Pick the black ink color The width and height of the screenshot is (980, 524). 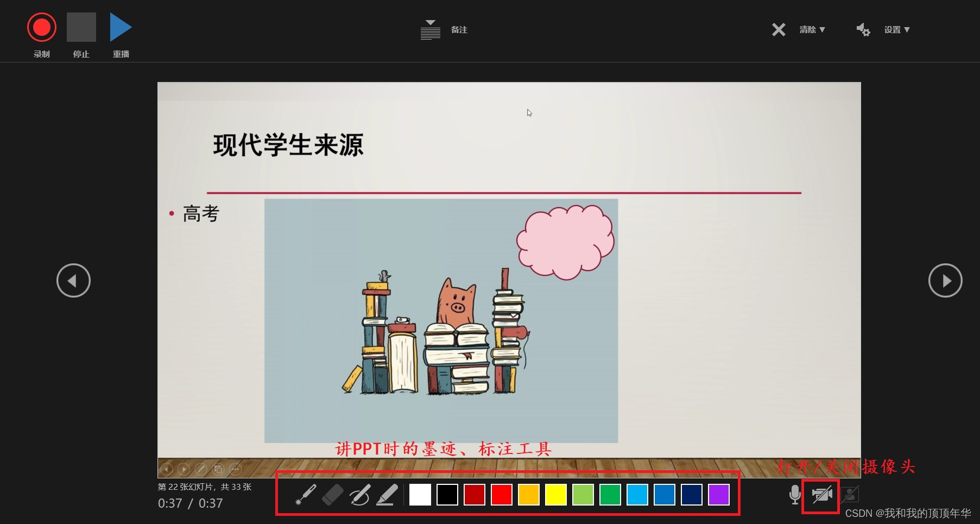pos(447,495)
